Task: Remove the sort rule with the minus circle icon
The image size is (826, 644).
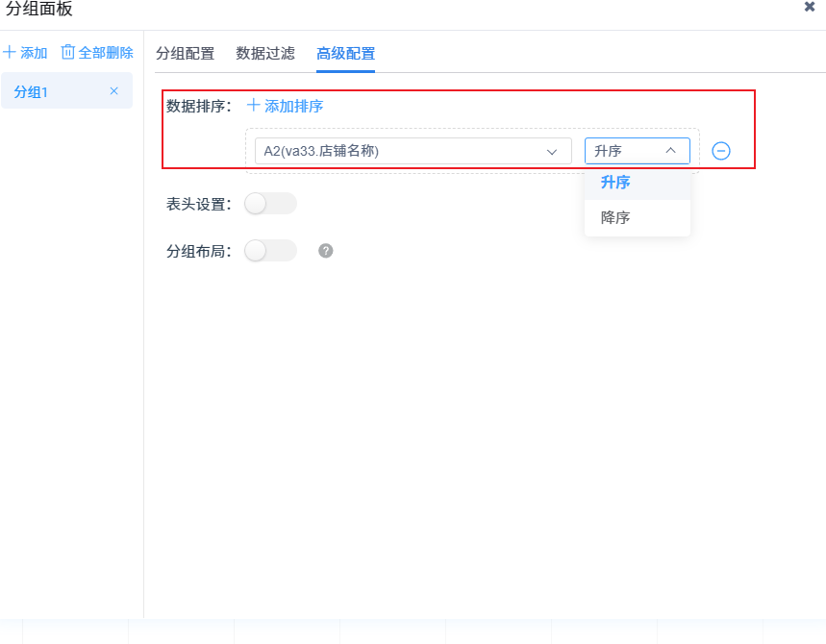Action: (721, 151)
